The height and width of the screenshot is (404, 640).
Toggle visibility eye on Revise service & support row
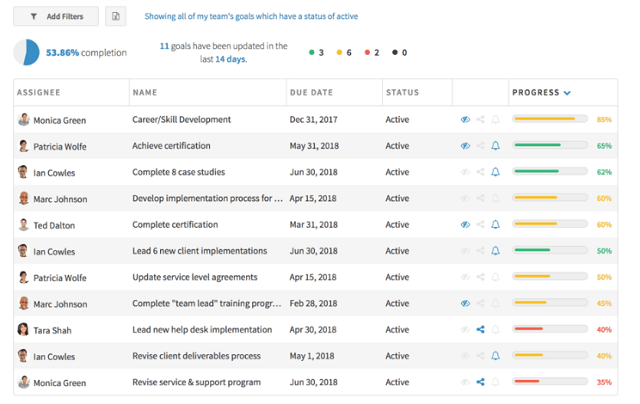click(465, 382)
